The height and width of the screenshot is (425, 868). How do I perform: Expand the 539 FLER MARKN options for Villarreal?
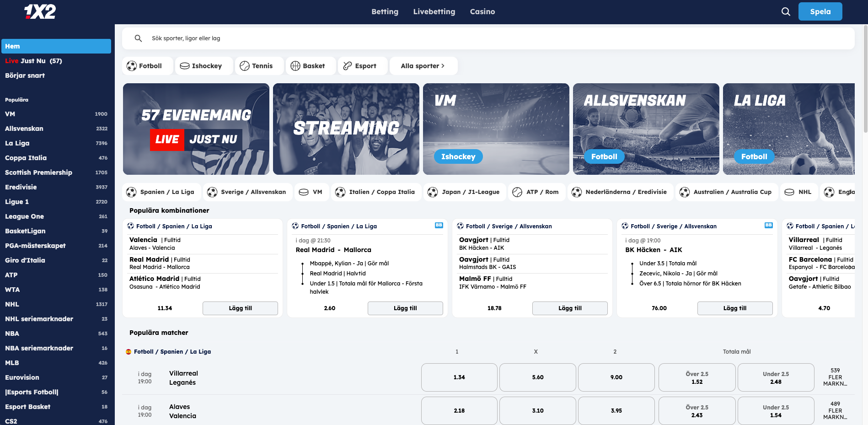point(836,377)
